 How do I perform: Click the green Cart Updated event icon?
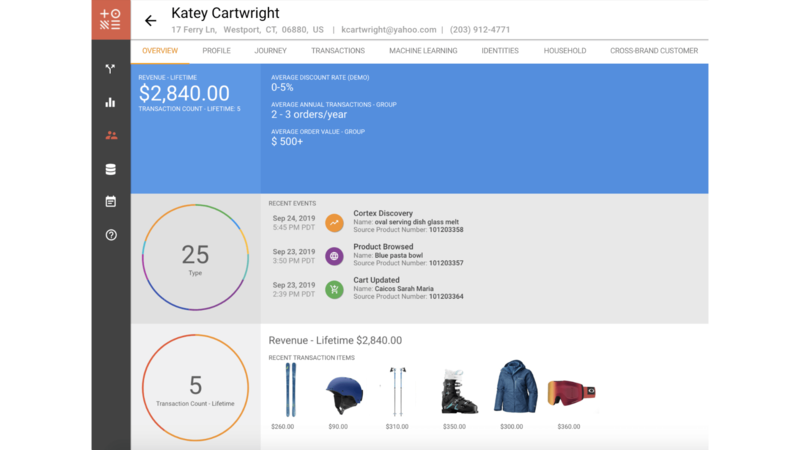pos(334,290)
